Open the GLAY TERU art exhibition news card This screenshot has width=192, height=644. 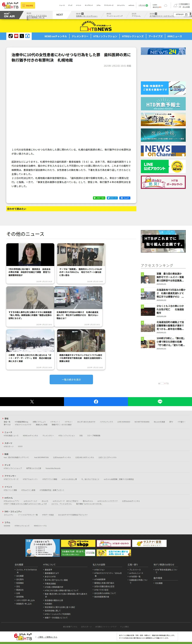[x=81, y=263]
